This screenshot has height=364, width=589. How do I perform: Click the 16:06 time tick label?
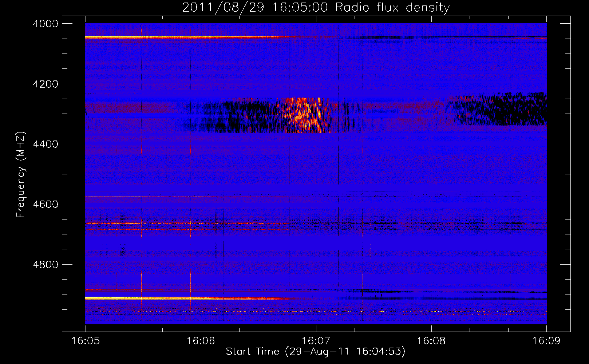point(201,341)
